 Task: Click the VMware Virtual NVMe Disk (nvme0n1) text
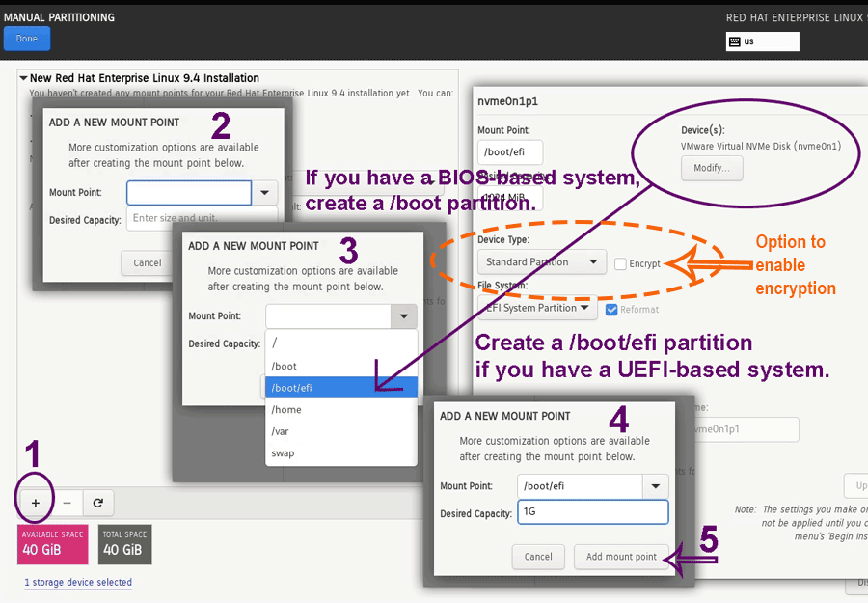(x=761, y=147)
